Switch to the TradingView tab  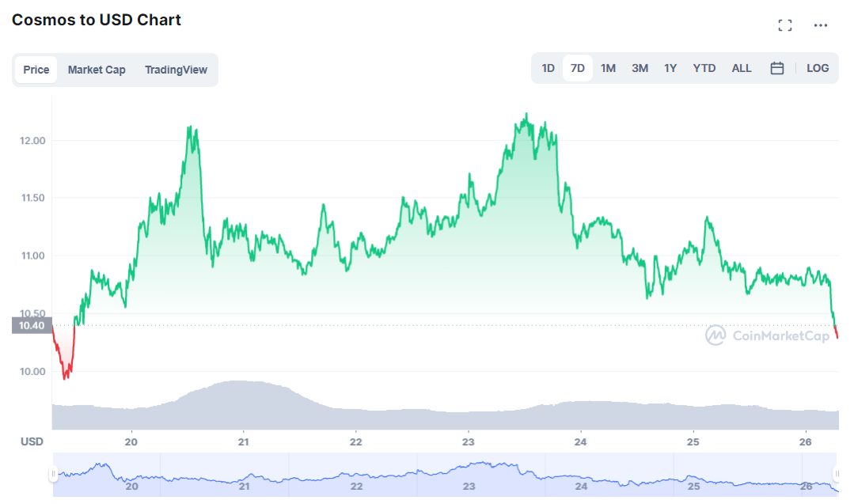[176, 70]
